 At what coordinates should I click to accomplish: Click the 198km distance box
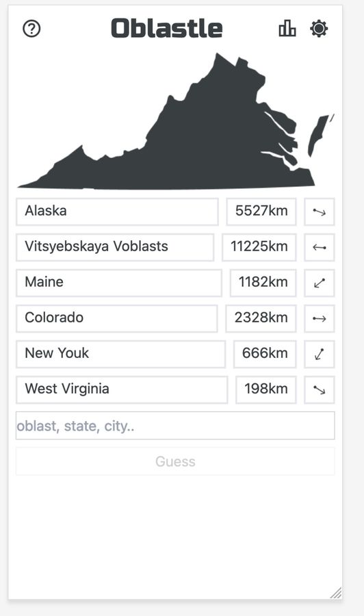pos(266,389)
